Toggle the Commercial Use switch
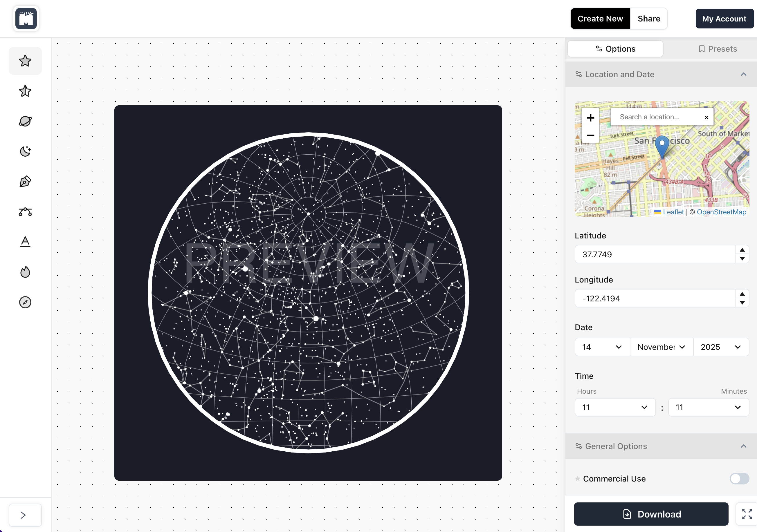 click(739, 478)
